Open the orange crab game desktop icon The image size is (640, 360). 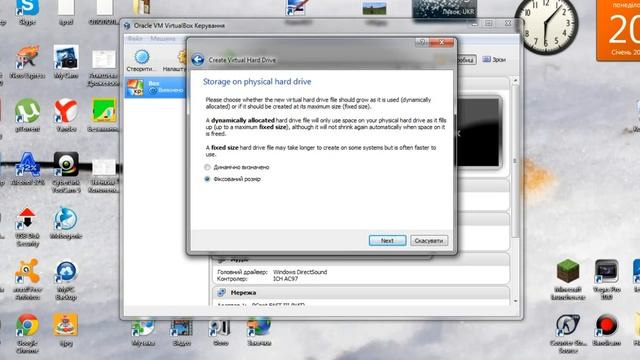27,62
